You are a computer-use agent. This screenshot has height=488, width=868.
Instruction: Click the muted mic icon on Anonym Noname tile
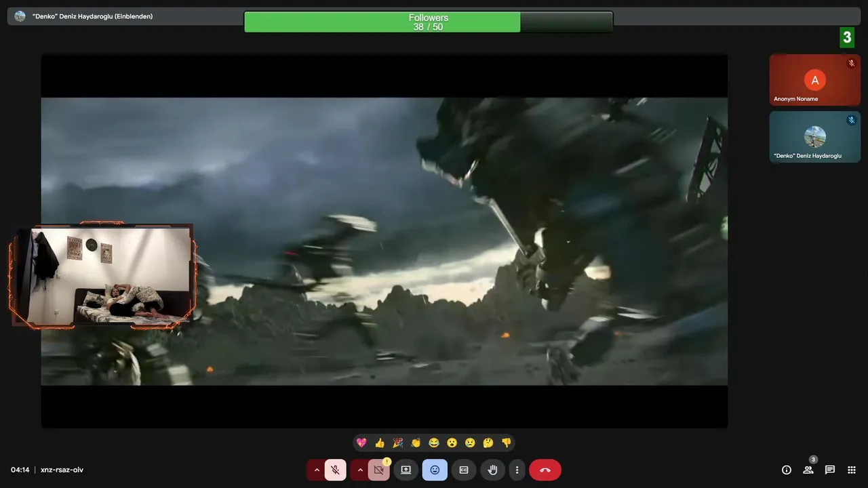coord(851,63)
